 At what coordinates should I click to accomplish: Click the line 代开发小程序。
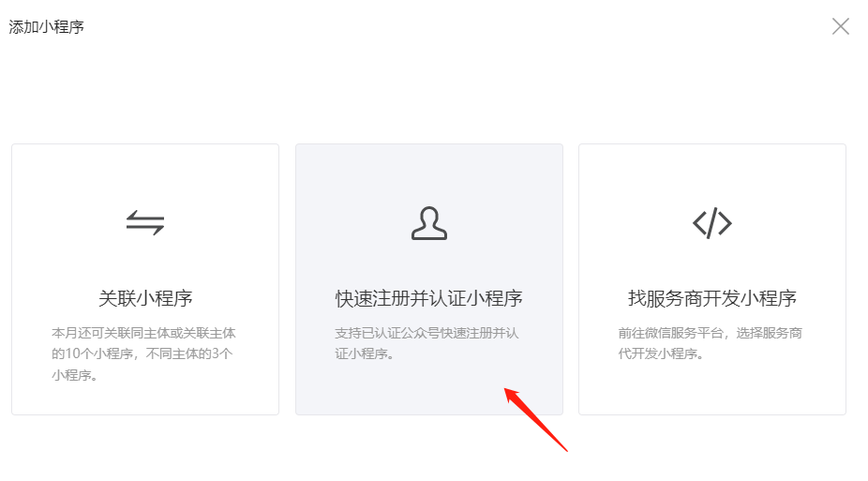pos(661,353)
